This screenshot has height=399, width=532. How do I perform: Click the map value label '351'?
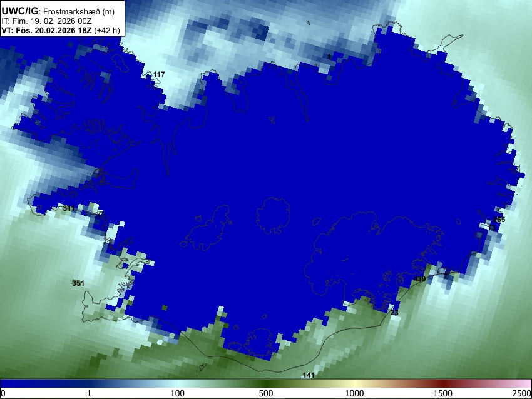click(78, 283)
